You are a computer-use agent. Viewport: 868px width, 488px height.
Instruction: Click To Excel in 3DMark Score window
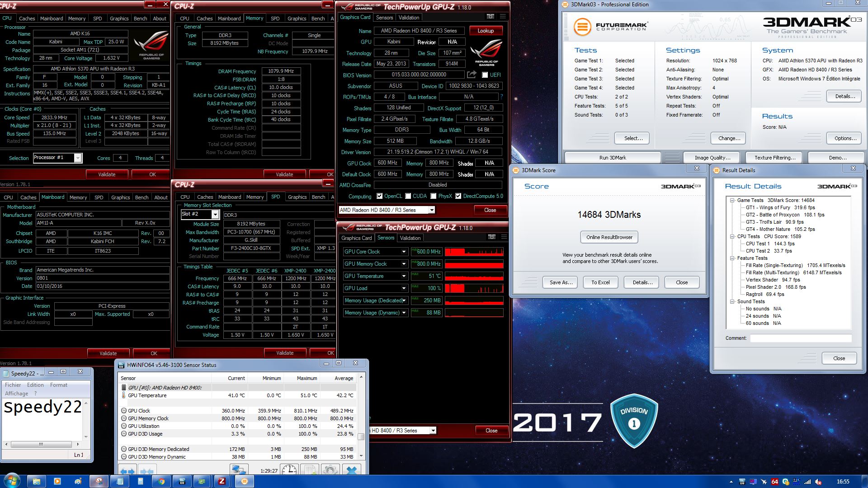600,282
